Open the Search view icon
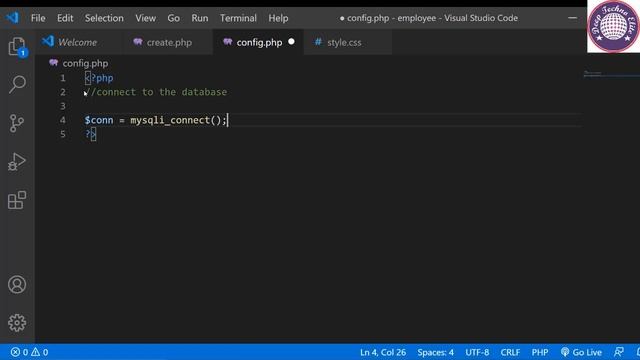 click(17, 84)
